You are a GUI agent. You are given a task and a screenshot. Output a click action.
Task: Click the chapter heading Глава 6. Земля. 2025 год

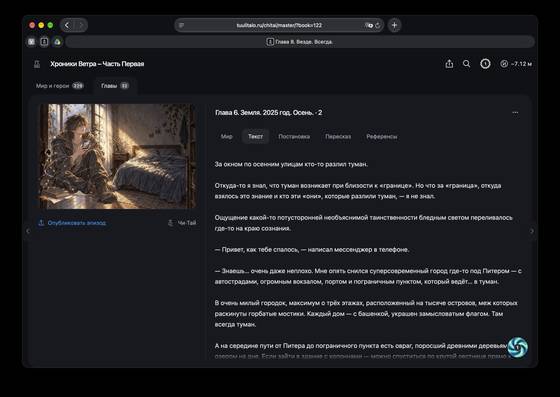pos(269,113)
